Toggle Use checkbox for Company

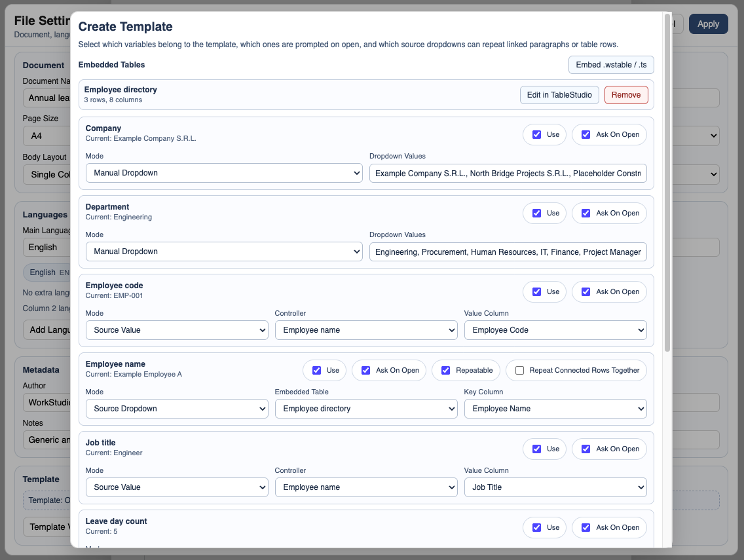pos(536,135)
